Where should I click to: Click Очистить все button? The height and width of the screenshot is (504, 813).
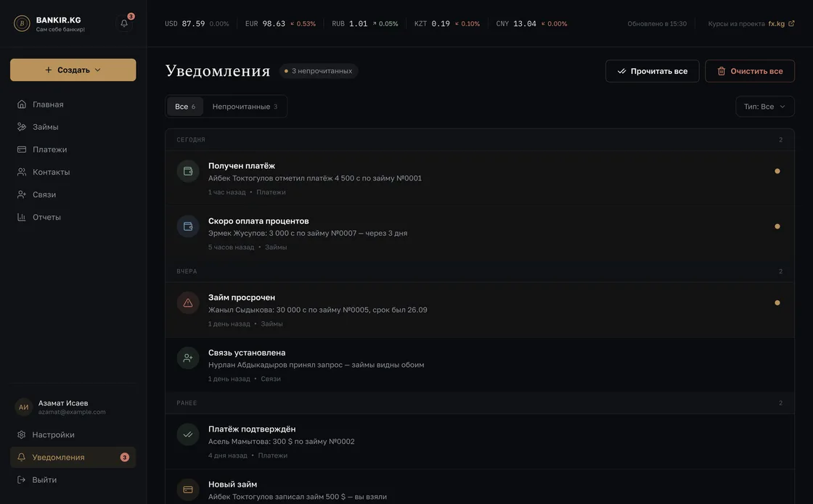point(750,71)
